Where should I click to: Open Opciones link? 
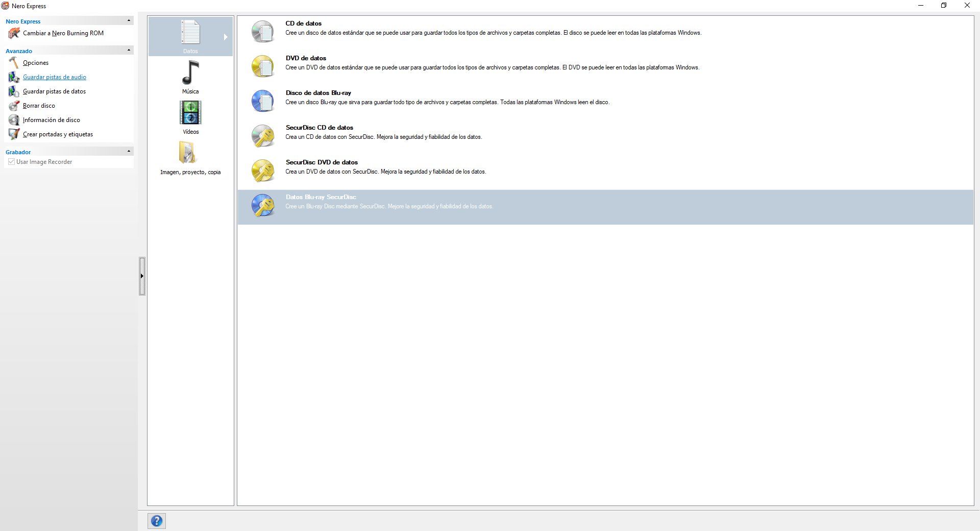click(36, 63)
